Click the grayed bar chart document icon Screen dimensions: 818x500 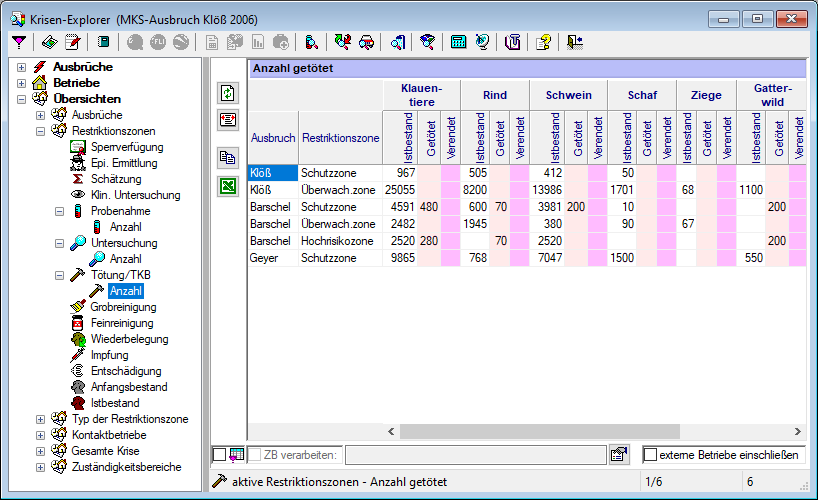coord(258,42)
